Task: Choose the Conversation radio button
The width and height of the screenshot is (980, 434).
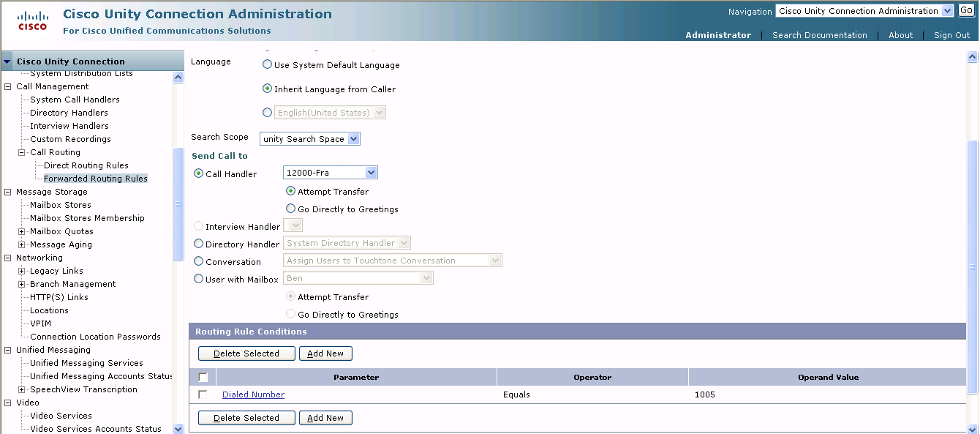Action: (x=199, y=261)
